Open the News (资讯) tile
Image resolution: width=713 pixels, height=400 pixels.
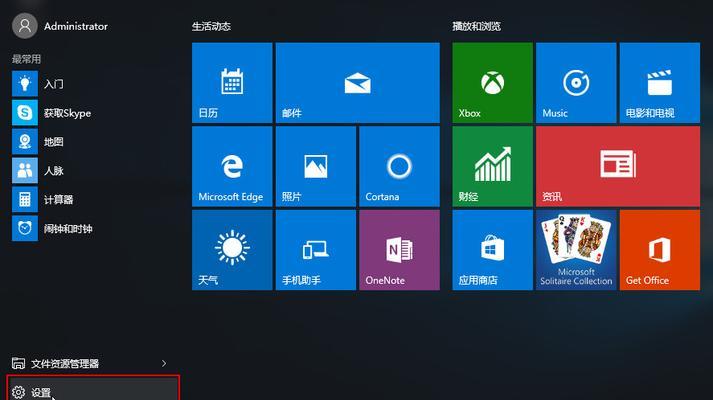coord(618,166)
